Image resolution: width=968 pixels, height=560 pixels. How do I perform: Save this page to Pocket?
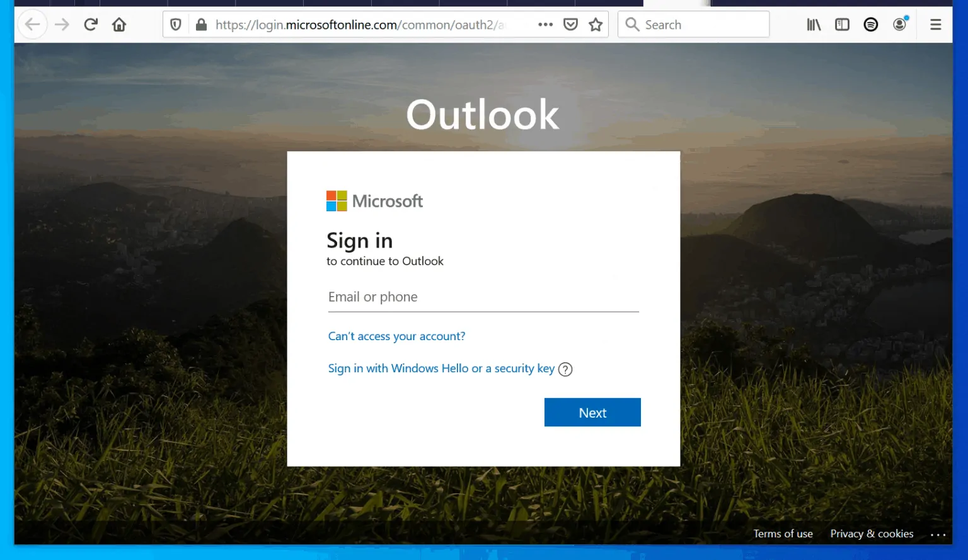coord(570,24)
